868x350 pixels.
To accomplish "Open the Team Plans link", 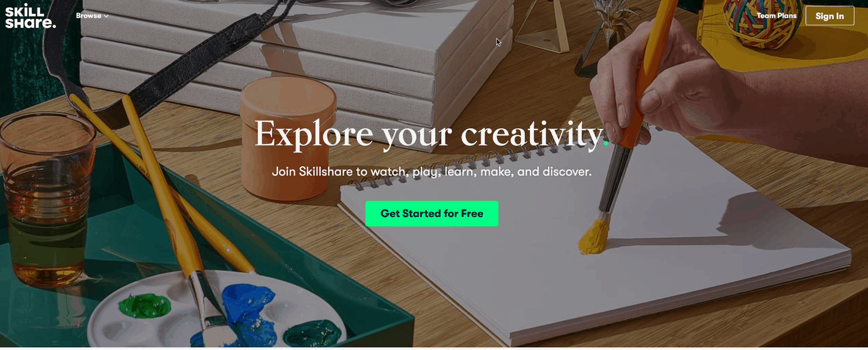I will click(x=776, y=16).
